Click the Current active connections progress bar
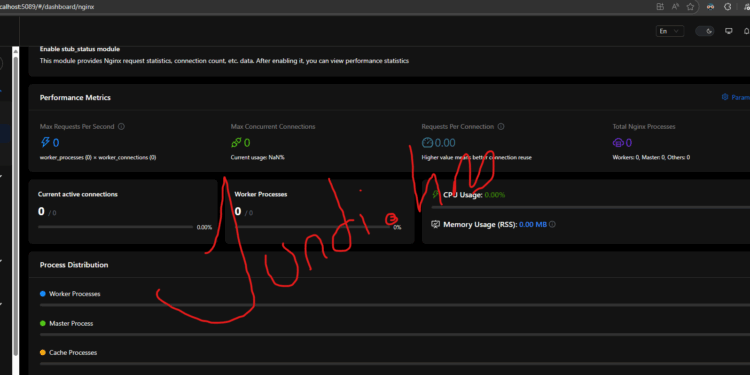 pyautogui.click(x=115, y=227)
